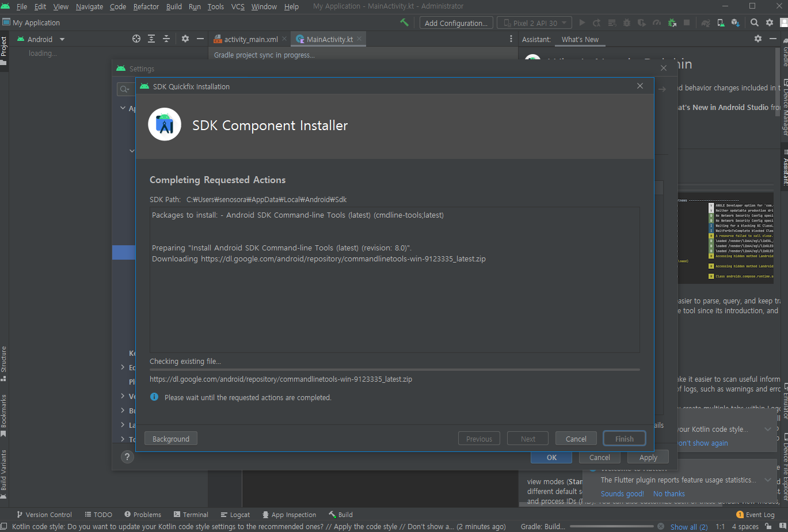The image size is (788, 532).
Task: Click the No thanks link
Action: [669, 493]
